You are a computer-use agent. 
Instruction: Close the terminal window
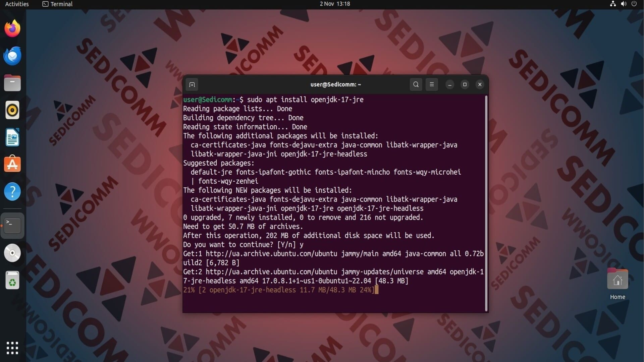pyautogui.click(x=480, y=84)
